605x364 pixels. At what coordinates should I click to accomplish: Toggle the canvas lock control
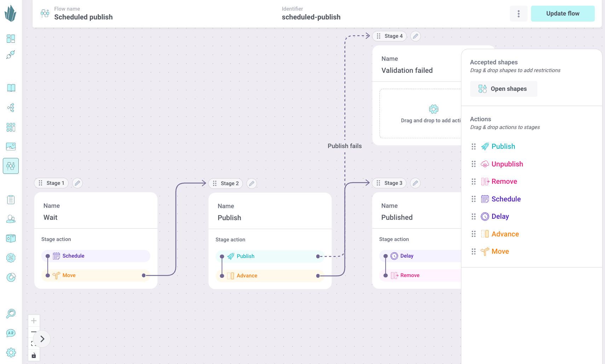[x=34, y=356]
